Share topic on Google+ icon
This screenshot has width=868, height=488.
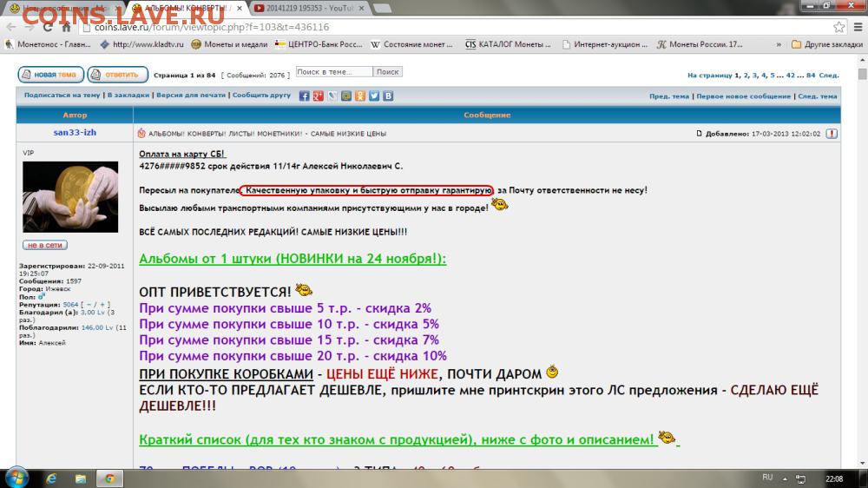click(x=319, y=96)
